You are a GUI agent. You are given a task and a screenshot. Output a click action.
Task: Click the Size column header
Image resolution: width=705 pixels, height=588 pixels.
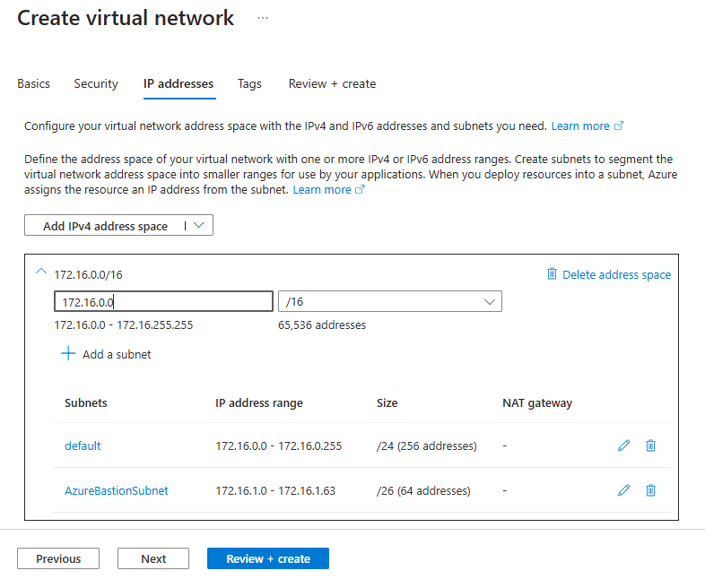[x=387, y=402]
